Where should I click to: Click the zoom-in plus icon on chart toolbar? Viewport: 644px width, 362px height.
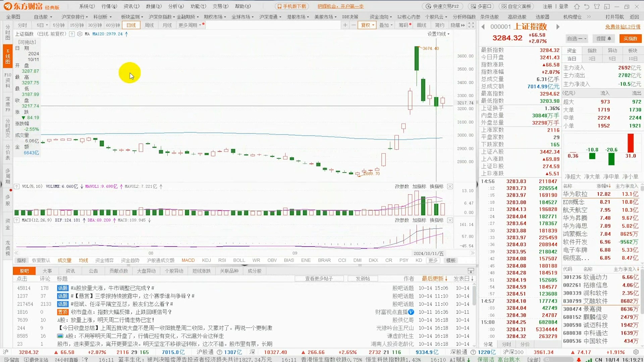345,25
